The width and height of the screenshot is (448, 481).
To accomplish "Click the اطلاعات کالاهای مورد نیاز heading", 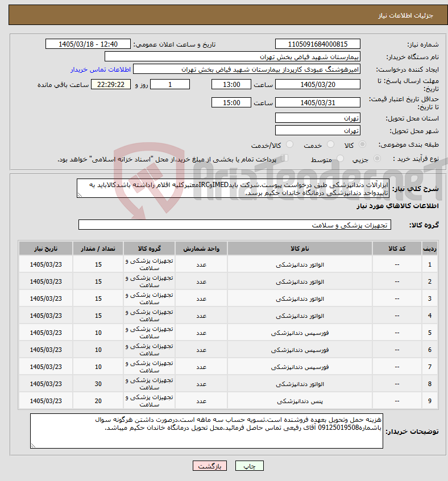I will coord(397,206).
